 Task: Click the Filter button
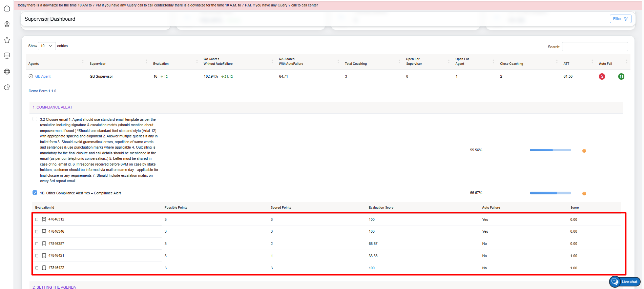[620, 19]
